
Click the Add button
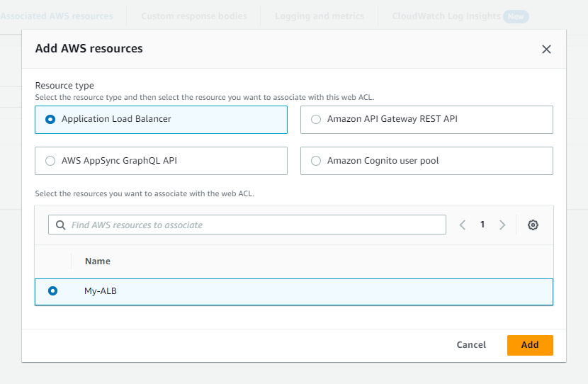point(530,345)
